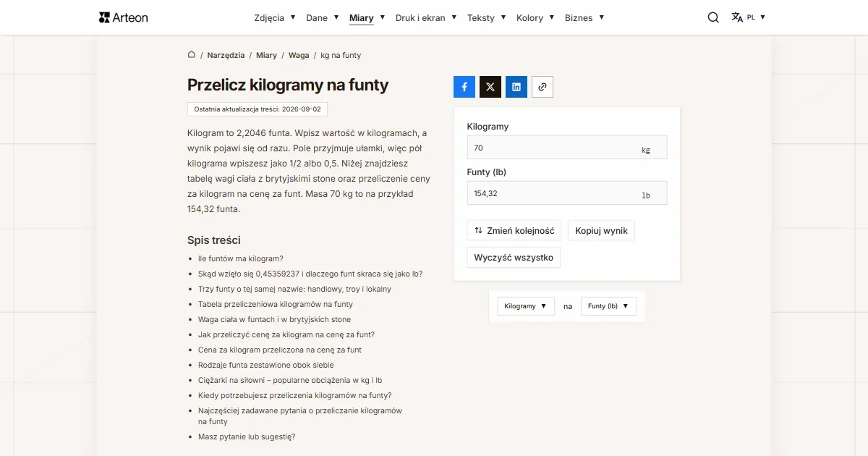This screenshot has width=868, height=456.
Task: Go to Narzędzia breadcrumb
Action: pos(226,55)
